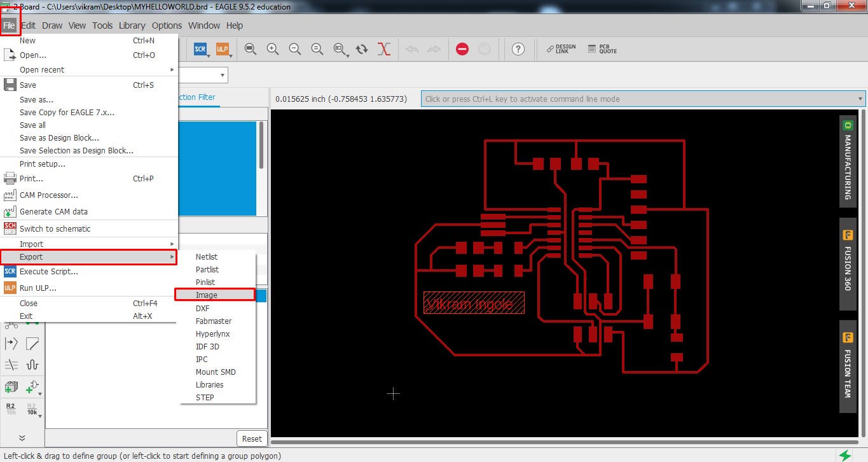Click the zoom select area icon
Screen dimensions: 868x462
(x=340, y=49)
